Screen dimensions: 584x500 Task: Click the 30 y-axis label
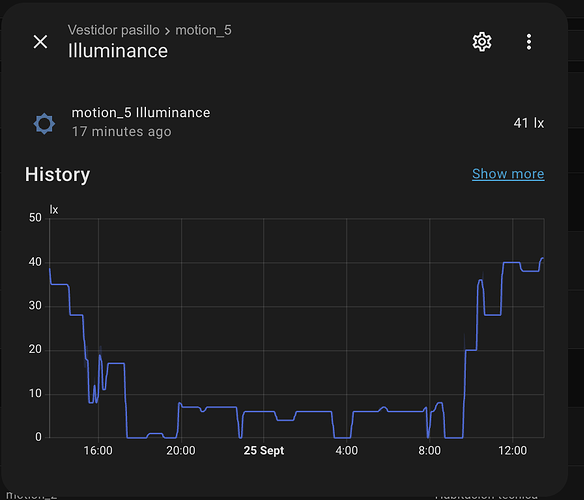point(35,306)
